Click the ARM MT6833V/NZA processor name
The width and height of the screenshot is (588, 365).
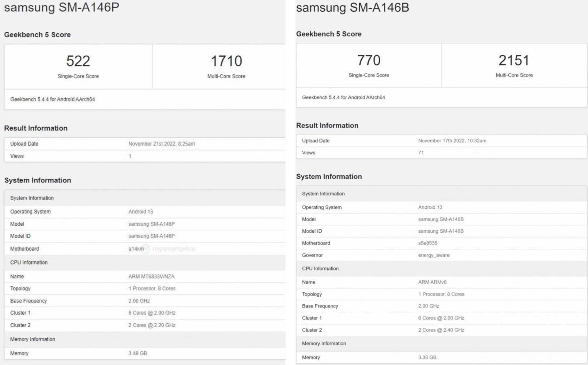coord(151,277)
